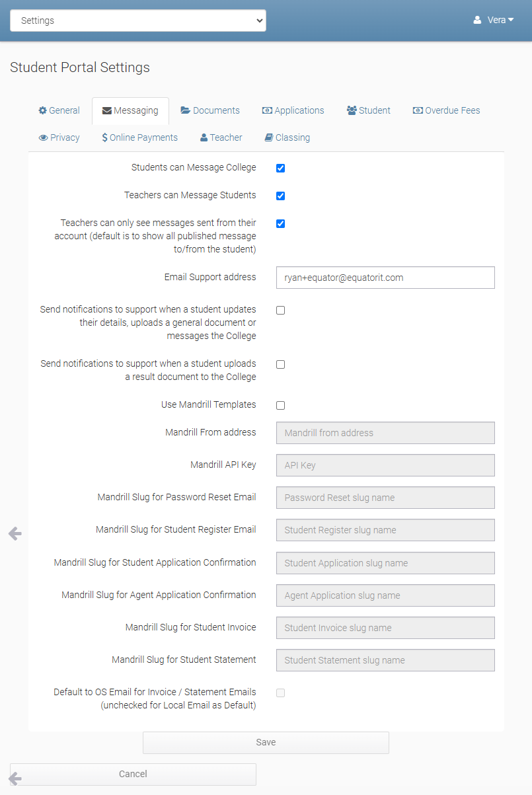Uncheck Students can Message College

(x=280, y=168)
